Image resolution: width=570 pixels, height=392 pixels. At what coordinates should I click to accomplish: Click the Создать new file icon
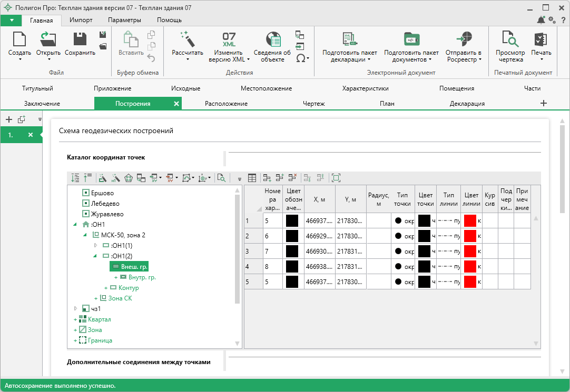(19, 39)
